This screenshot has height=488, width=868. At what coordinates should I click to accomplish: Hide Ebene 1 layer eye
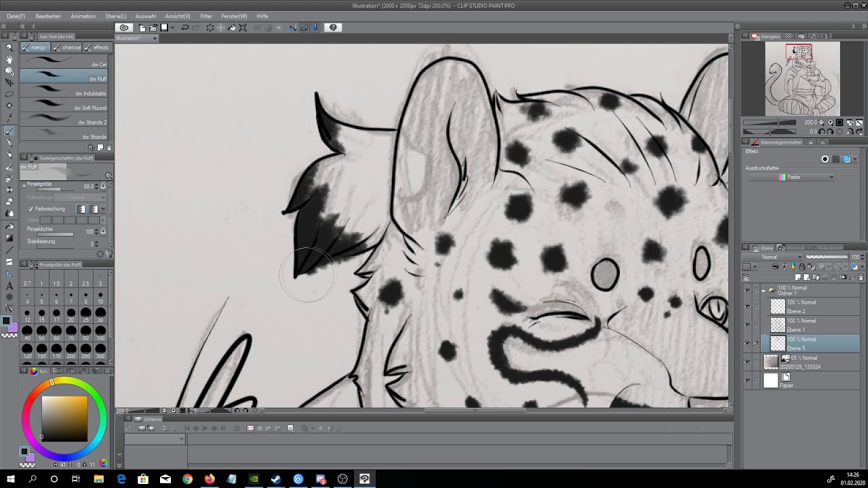[x=747, y=325]
